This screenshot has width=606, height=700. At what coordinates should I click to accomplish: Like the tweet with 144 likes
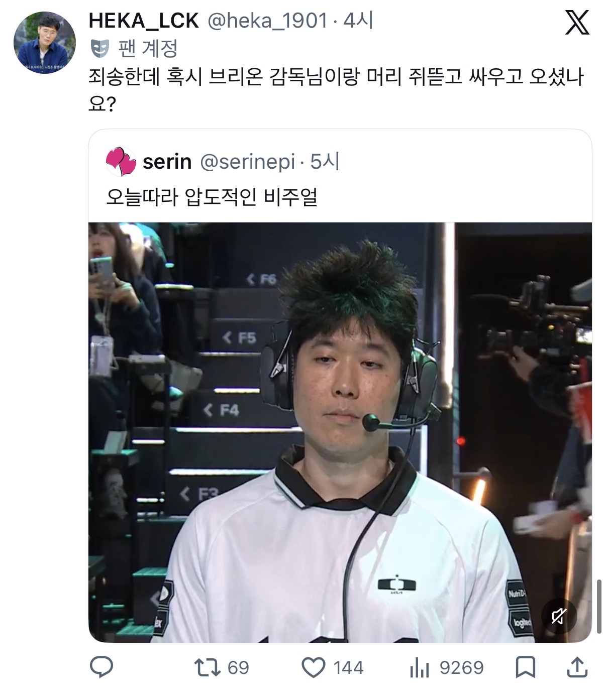click(x=332, y=667)
